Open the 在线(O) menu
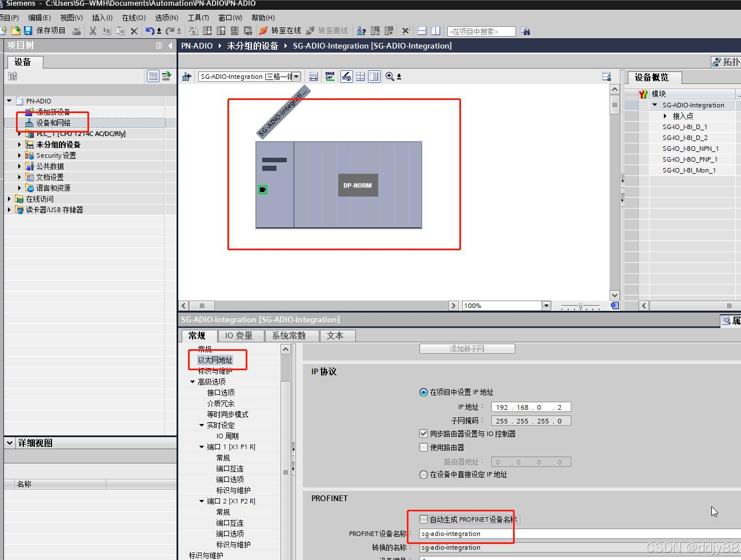Screen dimensions: 741x560 tap(134, 18)
